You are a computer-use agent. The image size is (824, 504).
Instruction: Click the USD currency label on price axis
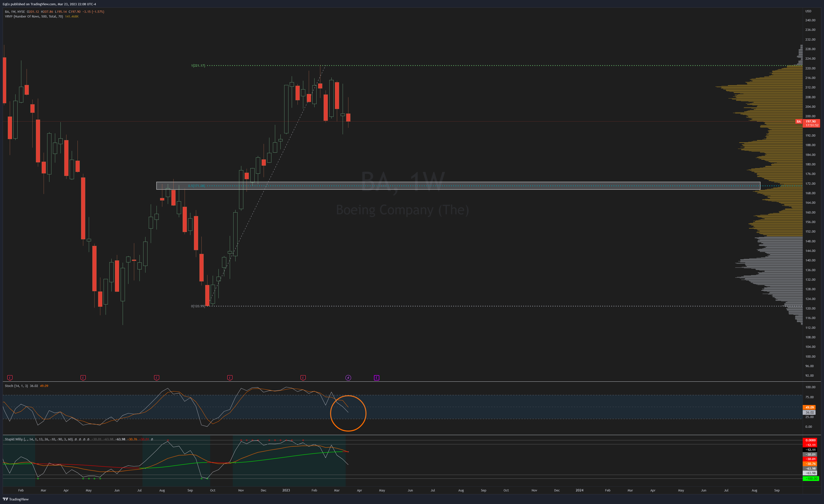[x=808, y=11]
